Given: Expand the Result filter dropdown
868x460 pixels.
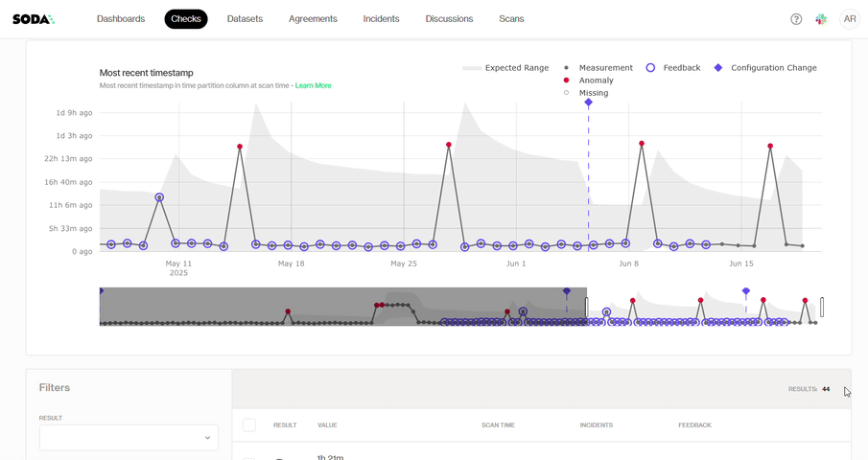Looking at the screenshot, I should (129, 438).
